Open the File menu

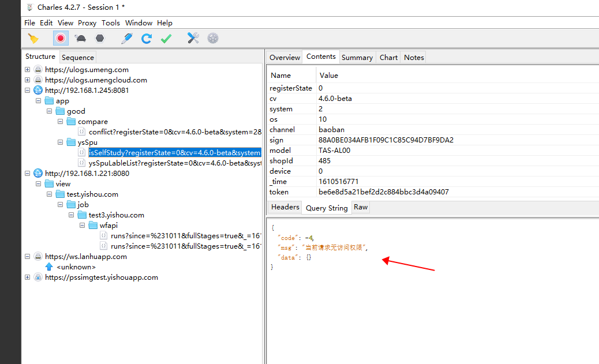[x=29, y=23]
